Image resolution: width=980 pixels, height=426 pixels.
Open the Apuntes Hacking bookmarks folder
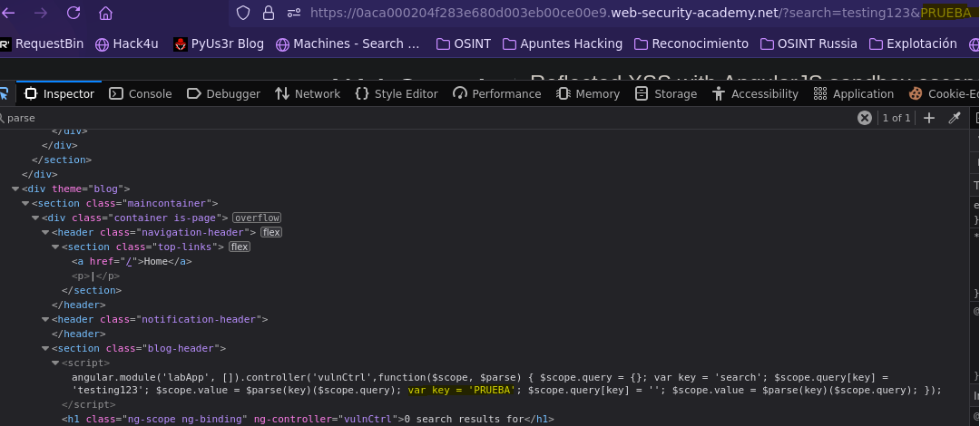click(x=563, y=44)
